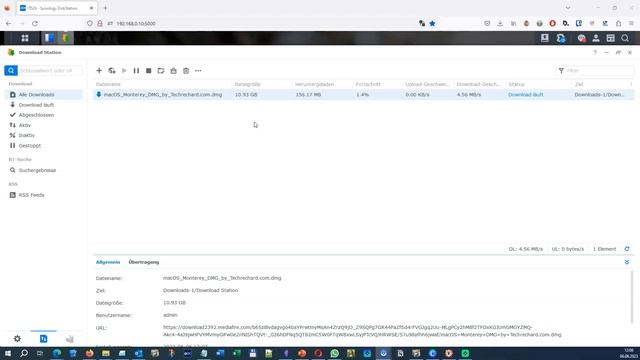Select the macOS_Monterey DMG download row
Viewport: 640px width, 360px height.
pyautogui.click(x=363, y=95)
